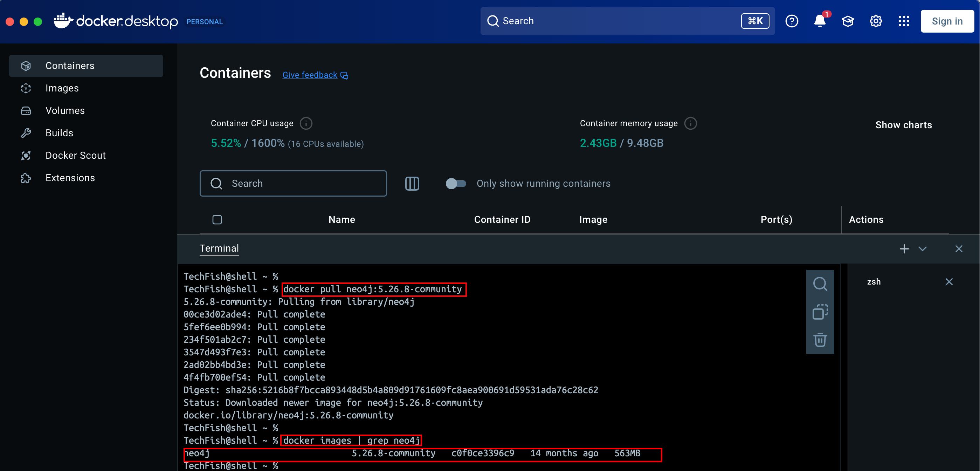Click the sha256 Digest line in terminal
Image resolution: width=980 pixels, height=471 pixels.
tap(391, 390)
